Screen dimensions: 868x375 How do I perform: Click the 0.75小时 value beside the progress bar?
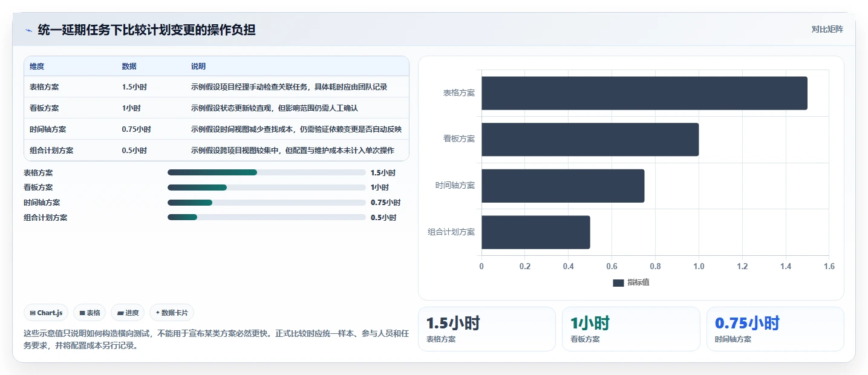coord(385,203)
